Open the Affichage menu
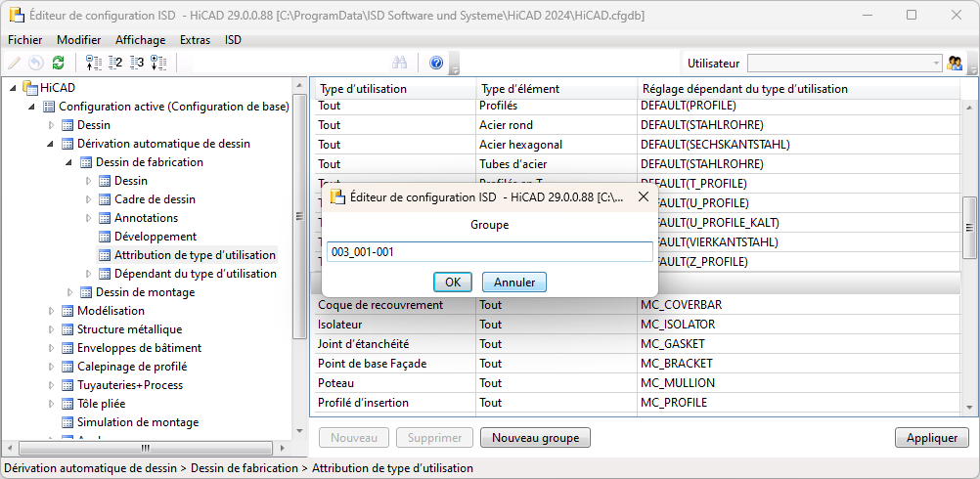This screenshot has height=479, width=980. (x=141, y=40)
